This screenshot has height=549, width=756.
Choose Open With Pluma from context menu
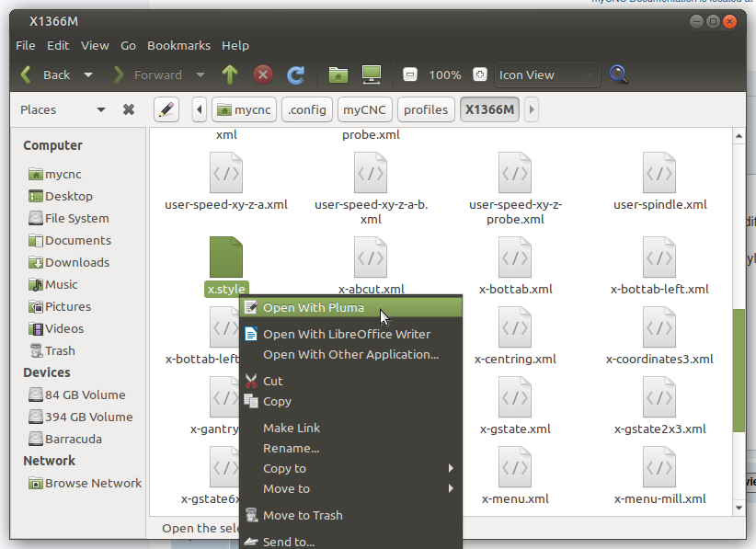[313, 308]
